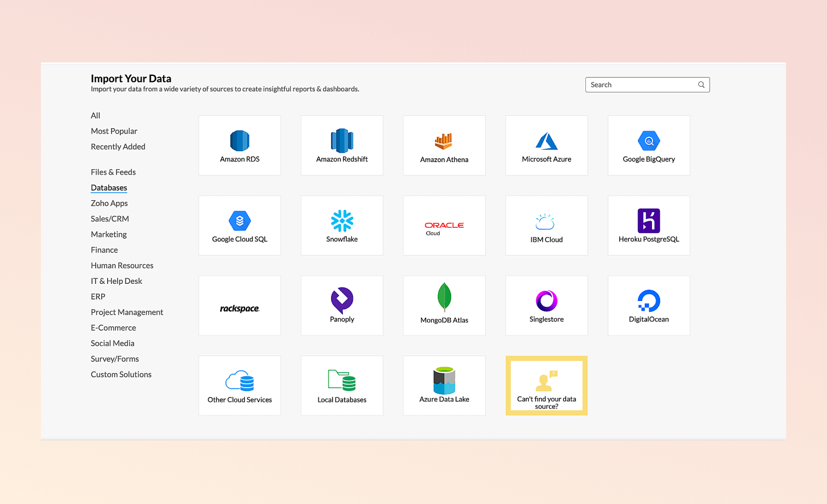
Task: Select the MongoDB Atlas leaf icon
Action: 444,297
